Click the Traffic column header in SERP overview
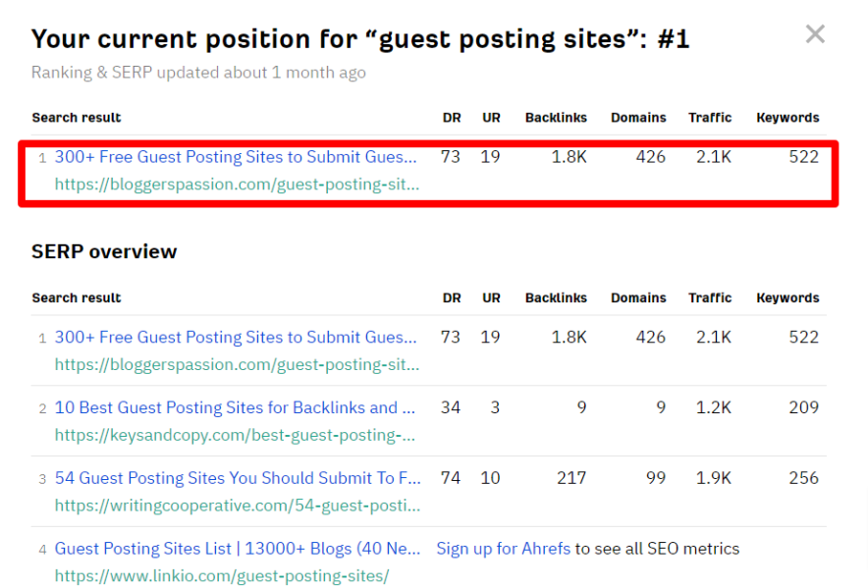 [710, 298]
